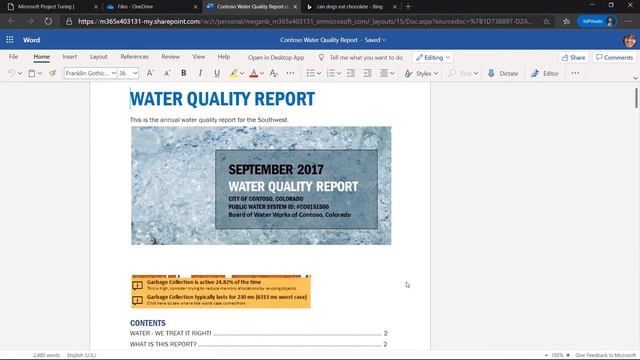The height and width of the screenshot is (360, 640).
Task: Switch to the View tab
Action: [199, 57]
